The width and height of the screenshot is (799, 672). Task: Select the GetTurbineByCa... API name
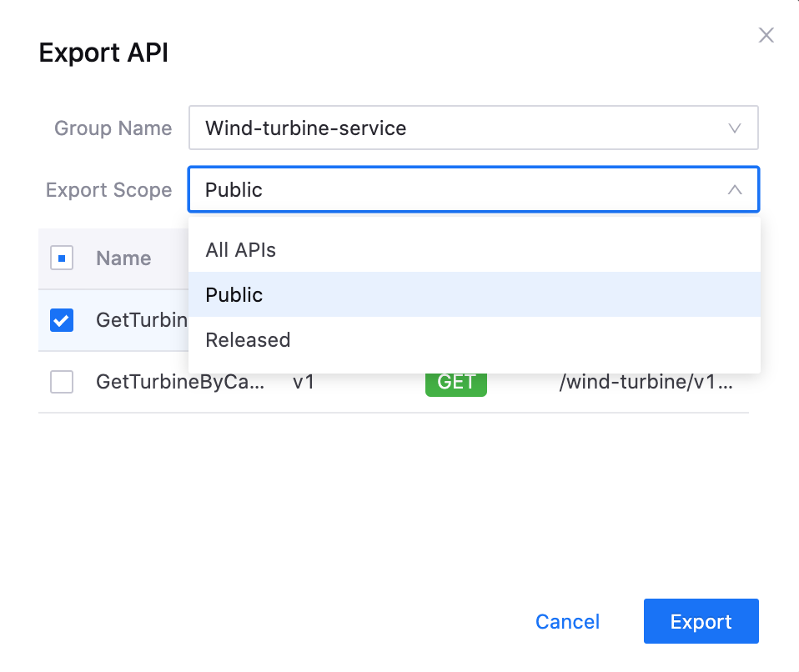[180, 382]
